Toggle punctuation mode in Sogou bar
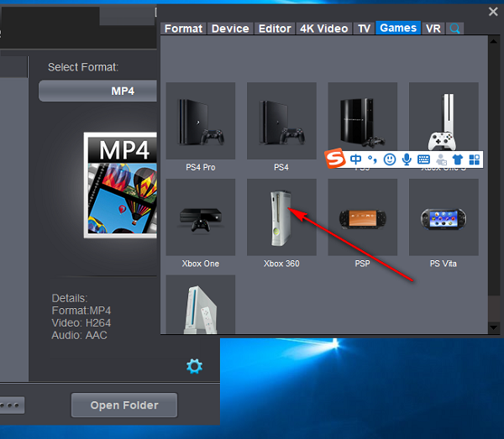 click(372, 159)
